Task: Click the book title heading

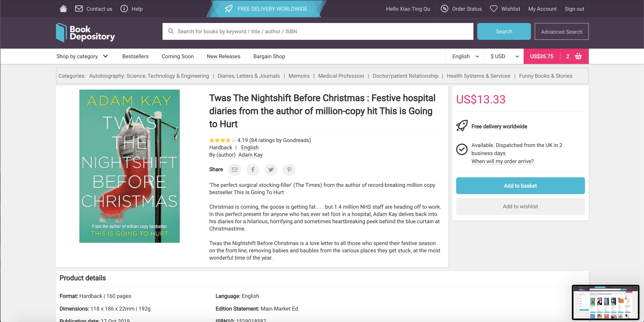Action: (x=322, y=111)
